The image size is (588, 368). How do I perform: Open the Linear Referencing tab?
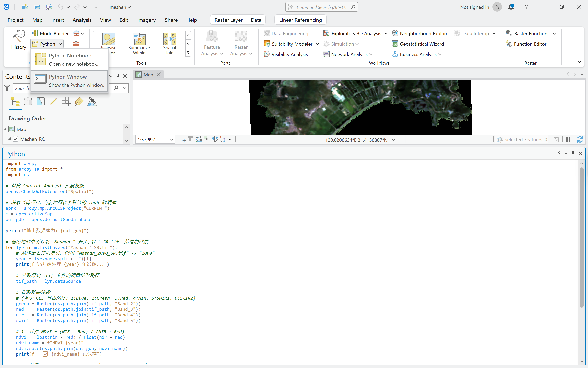click(300, 20)
